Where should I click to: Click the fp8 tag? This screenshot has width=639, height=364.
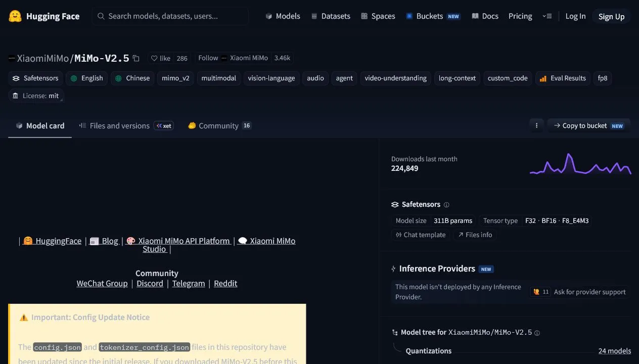[x=603, y=78]
